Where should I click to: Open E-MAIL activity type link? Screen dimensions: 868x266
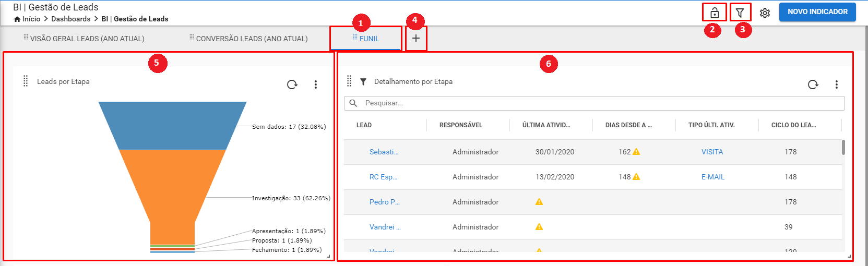[713, 177]
